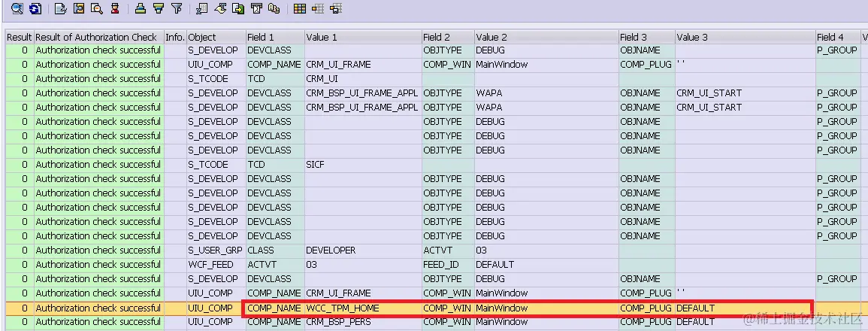Image resolution: width=868 pixels, height=331 pixels.
Task: Click the Result of Authorization Check header
Action: (99, 37)
